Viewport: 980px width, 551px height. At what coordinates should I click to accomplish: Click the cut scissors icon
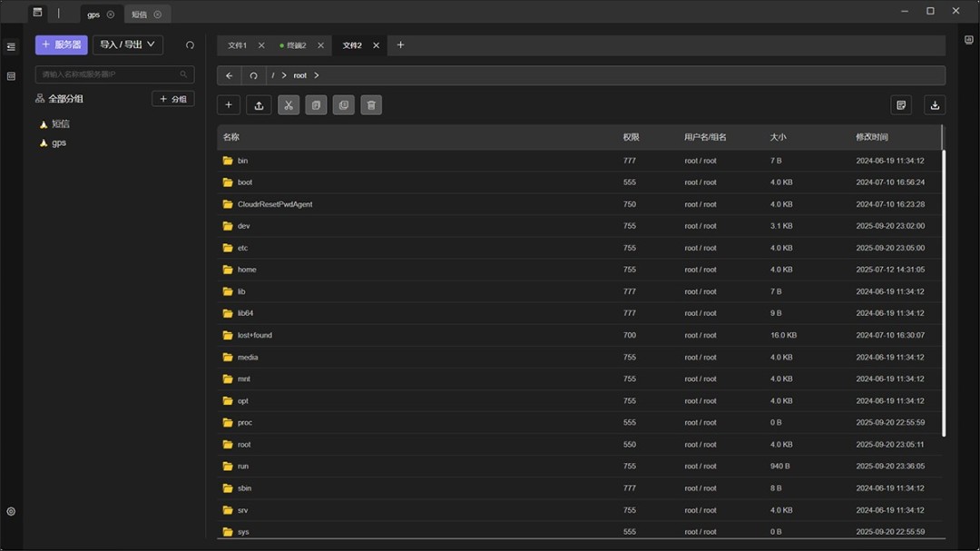pos(288,105)
